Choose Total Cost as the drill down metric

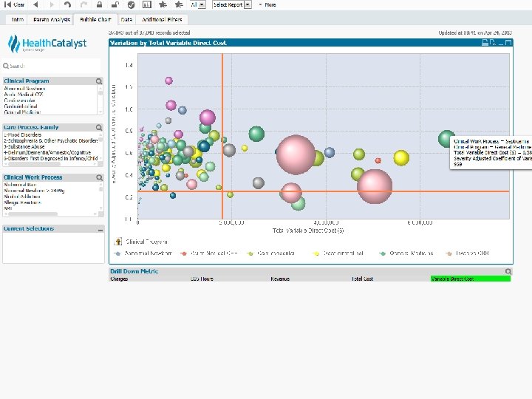[390, 279]
